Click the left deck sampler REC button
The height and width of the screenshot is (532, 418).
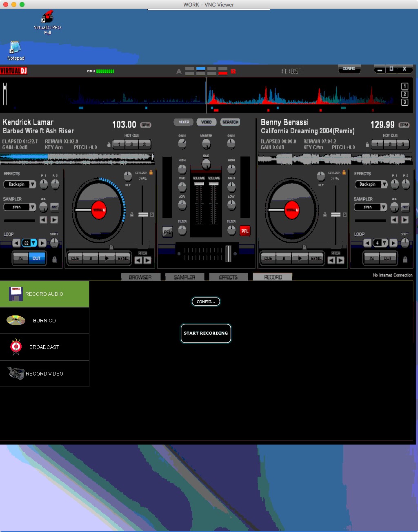[55, 207]
